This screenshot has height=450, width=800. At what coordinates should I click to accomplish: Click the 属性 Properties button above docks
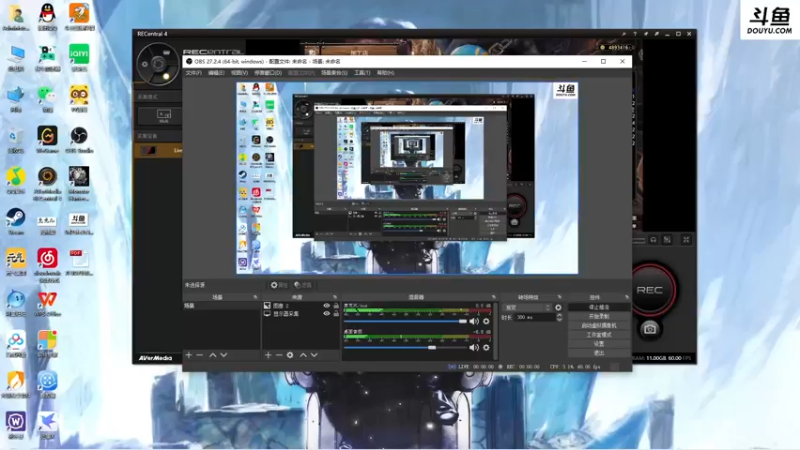pos(279,285)
